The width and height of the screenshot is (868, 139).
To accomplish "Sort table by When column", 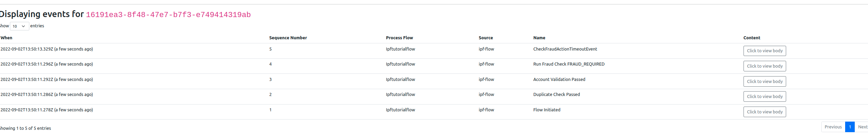I will coord(6,38).
